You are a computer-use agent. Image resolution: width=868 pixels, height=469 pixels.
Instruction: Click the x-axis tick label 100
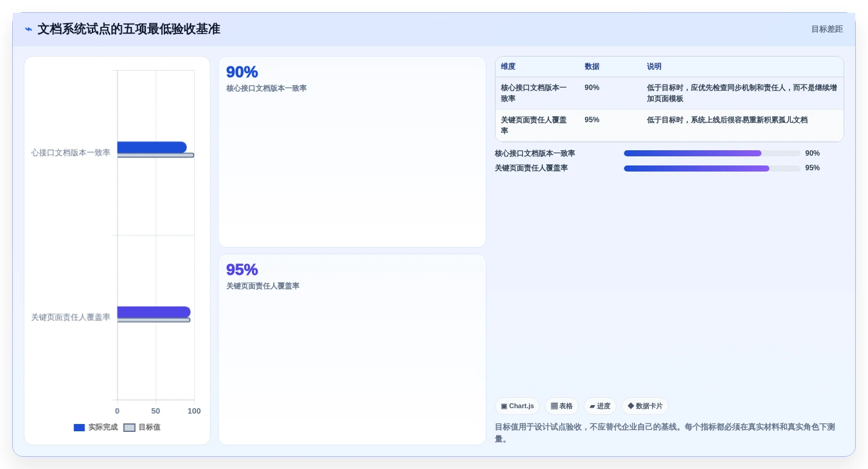(x=194, y=411)
